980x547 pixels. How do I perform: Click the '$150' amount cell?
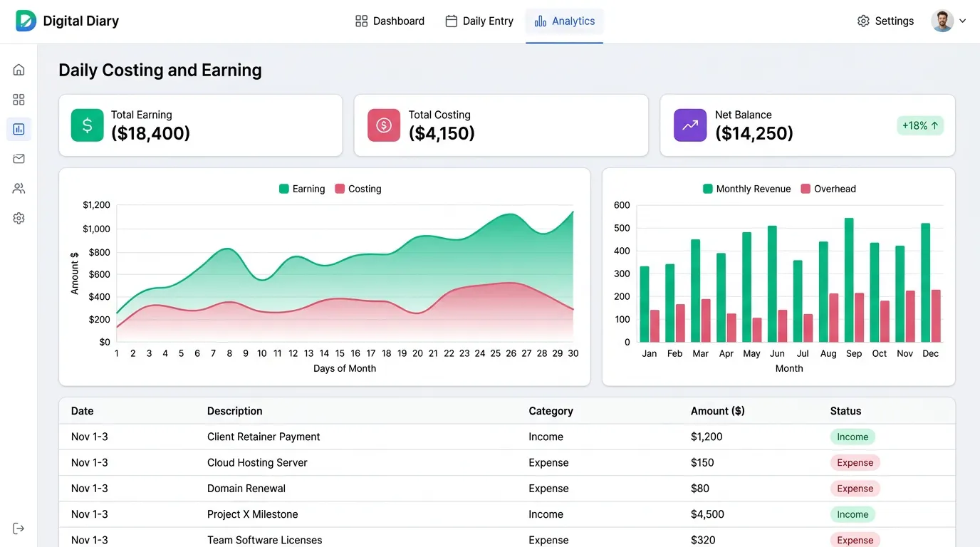(702, 463)
